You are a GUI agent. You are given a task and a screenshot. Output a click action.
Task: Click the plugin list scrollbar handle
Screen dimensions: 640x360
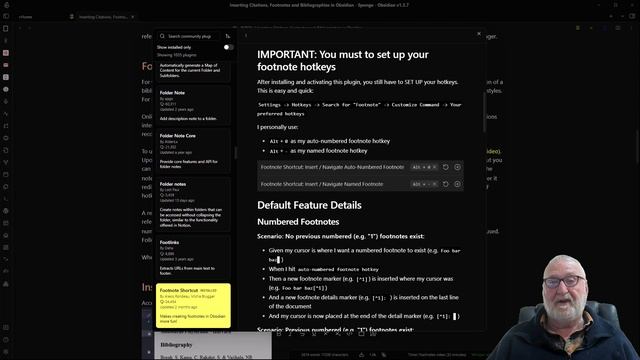236,153
